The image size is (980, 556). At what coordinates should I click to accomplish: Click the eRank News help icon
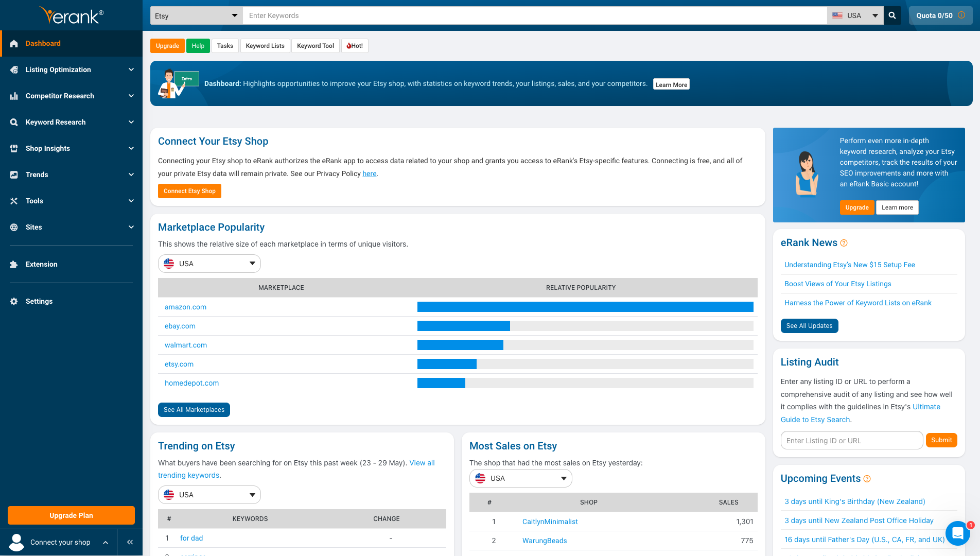844,243
